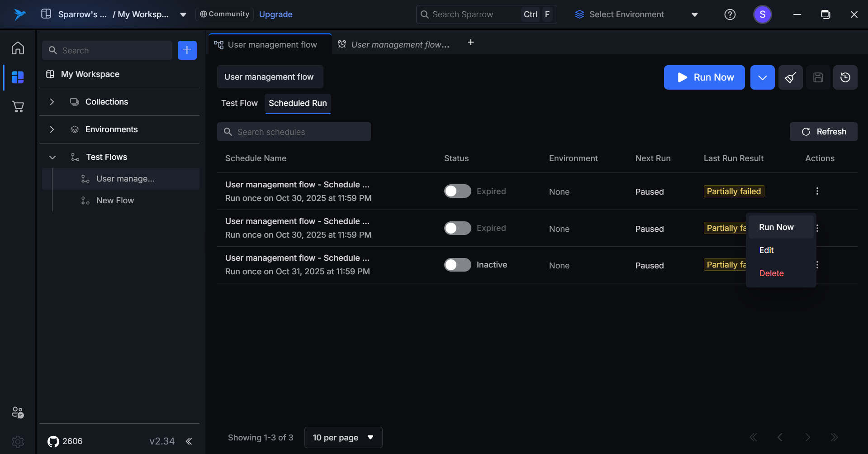Click the Search schedules field

[x=294, y=132]
